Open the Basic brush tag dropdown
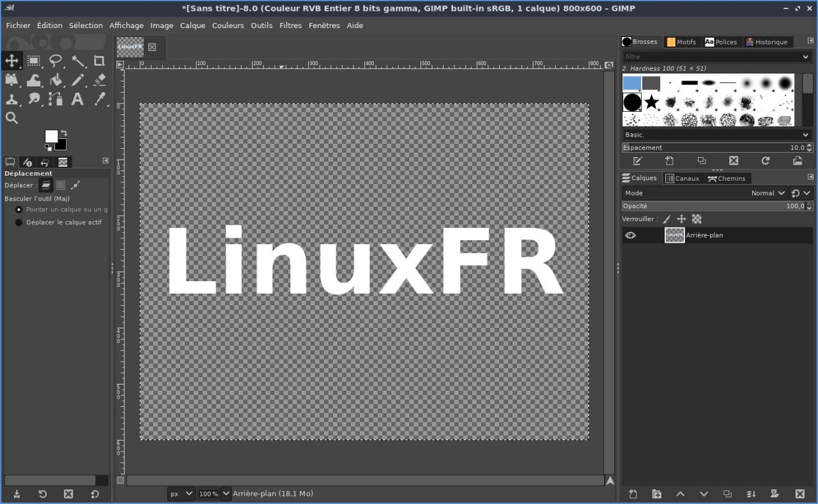Image resolution: width=818 pixels, height=504 pixels. coord(716,135)
